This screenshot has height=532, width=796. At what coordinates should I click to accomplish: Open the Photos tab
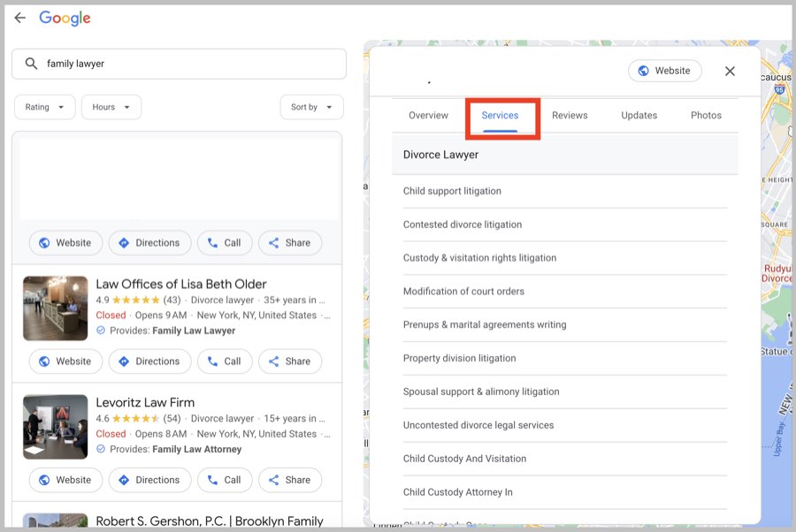tap(706, 116)
